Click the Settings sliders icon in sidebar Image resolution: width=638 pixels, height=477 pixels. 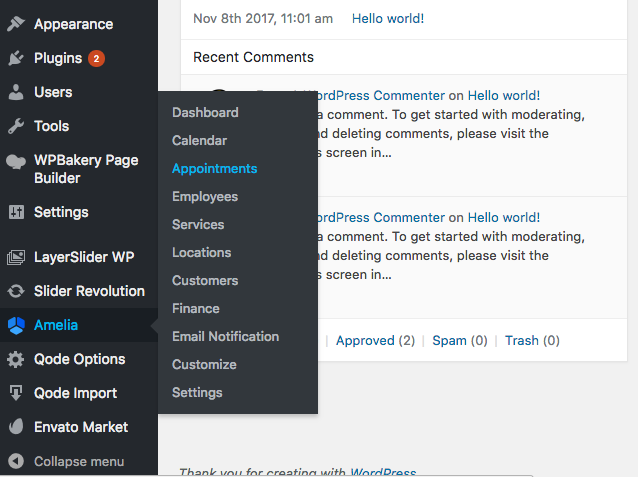pos(16,212)
